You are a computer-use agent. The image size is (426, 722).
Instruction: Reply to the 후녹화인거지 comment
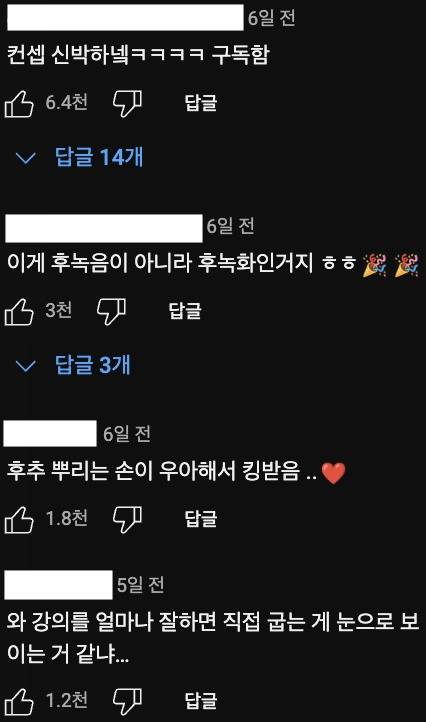pos(185,311)
